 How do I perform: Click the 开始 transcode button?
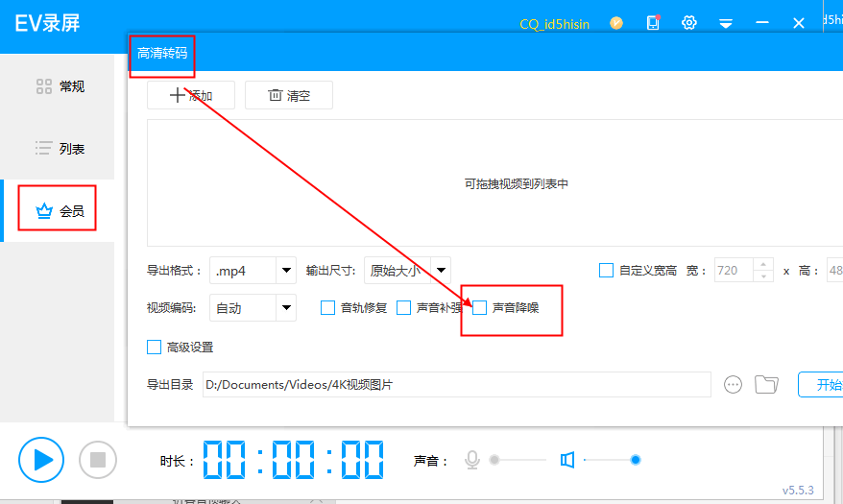(x=821, y=385)
